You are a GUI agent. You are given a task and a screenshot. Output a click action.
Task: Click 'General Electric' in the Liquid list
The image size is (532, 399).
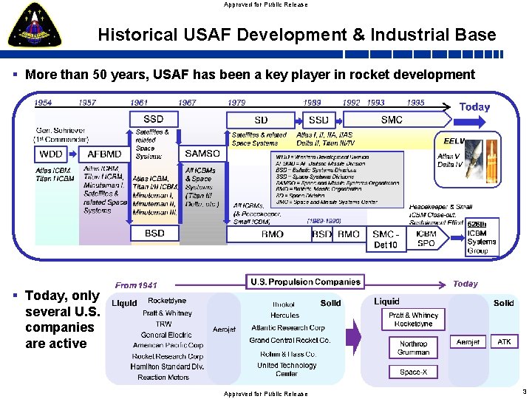(x=166, y=335)
